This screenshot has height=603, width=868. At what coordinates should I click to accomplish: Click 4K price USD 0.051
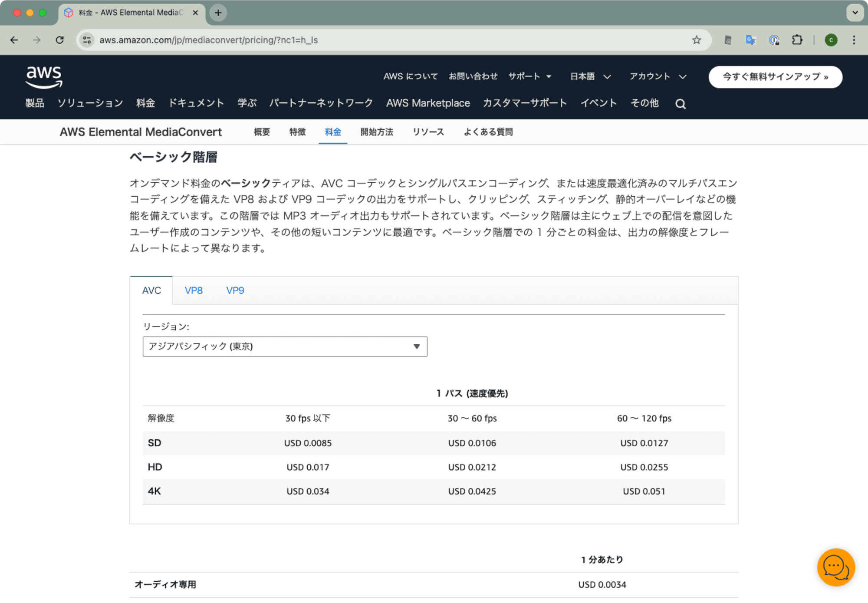coord(644,491)
